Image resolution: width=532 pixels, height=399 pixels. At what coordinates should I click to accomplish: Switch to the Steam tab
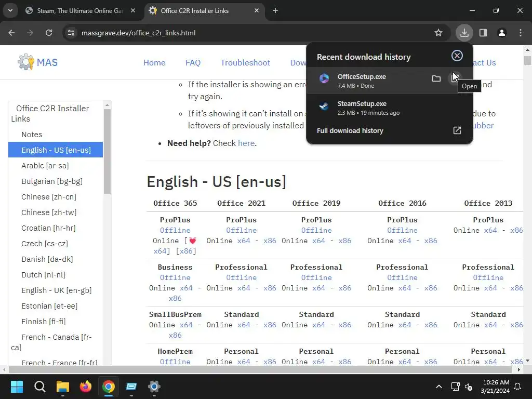point(79,11)
